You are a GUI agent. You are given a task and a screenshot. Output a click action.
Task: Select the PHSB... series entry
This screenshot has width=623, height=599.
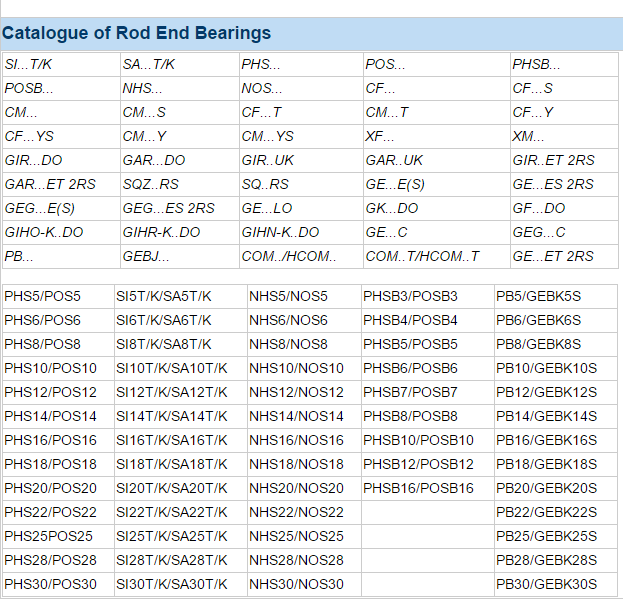point(536,64)
